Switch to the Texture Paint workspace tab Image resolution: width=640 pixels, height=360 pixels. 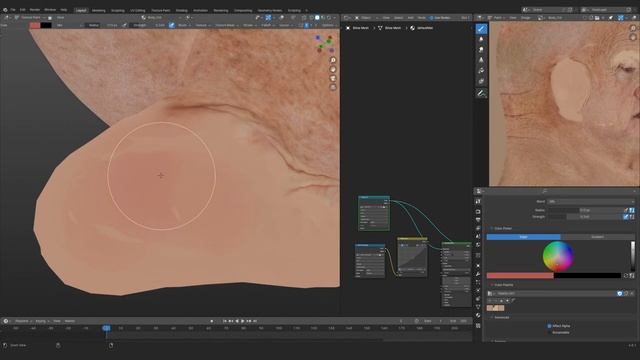coord(161,11)
